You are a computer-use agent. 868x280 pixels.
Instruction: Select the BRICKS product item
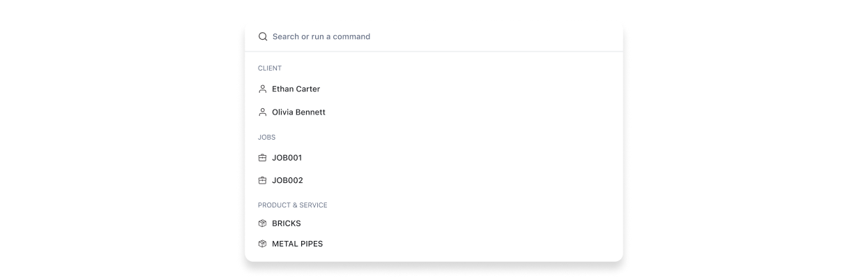[434, 223]
